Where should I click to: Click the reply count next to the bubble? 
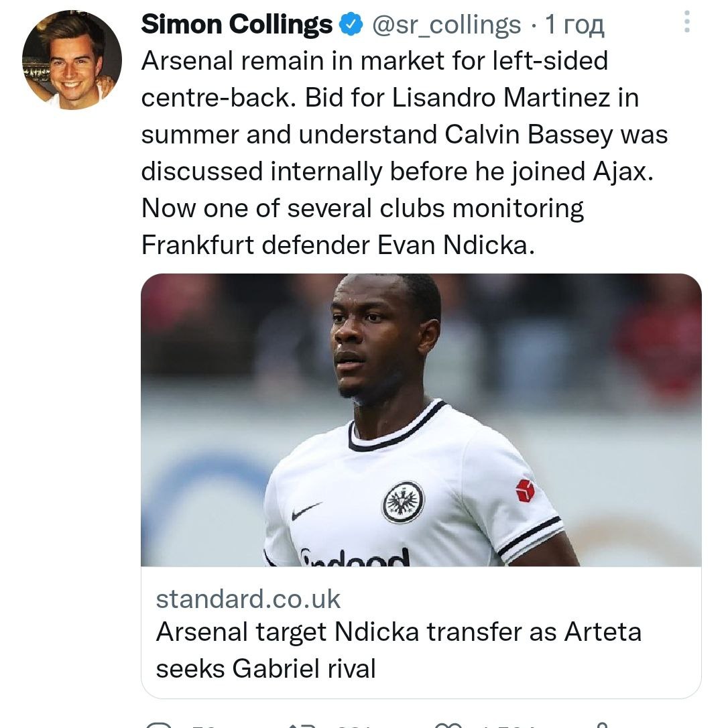click(x=201, y=725)
